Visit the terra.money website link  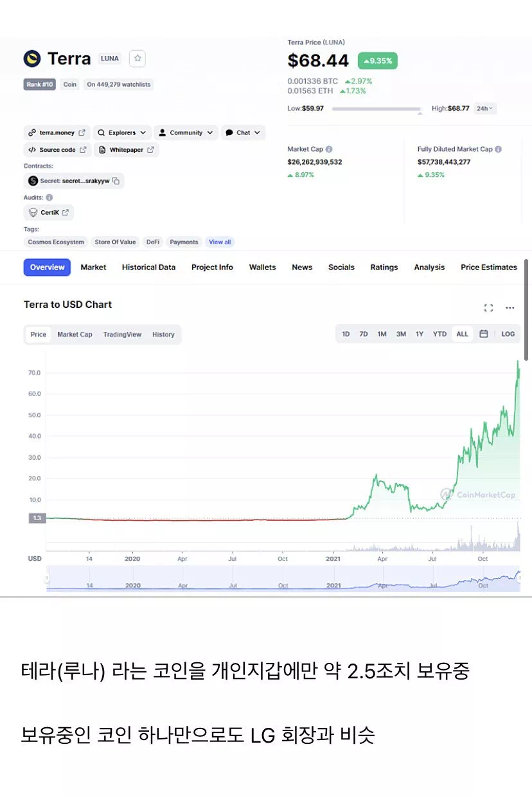[x=56, y=132]
